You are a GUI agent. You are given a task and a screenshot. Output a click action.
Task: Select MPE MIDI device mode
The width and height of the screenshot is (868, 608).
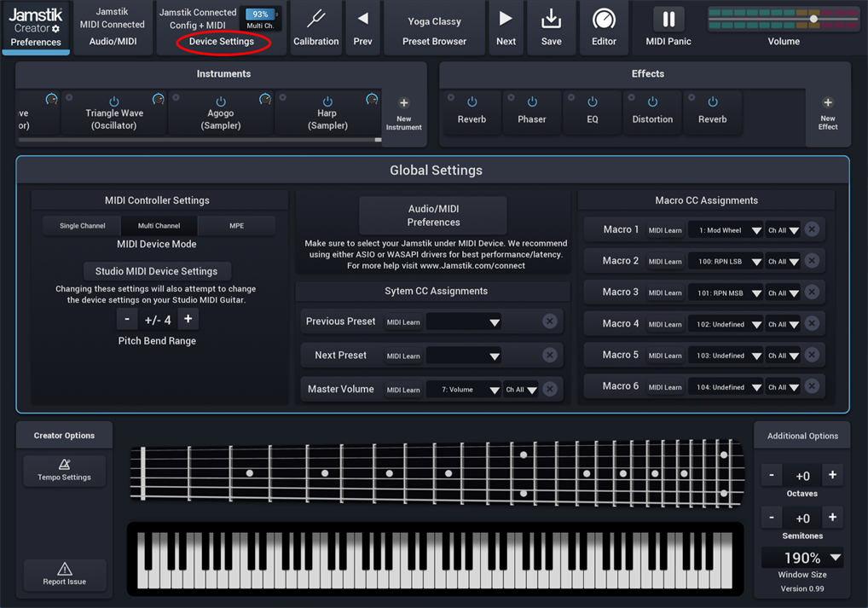pyautogui.click(x=236, y=226)
